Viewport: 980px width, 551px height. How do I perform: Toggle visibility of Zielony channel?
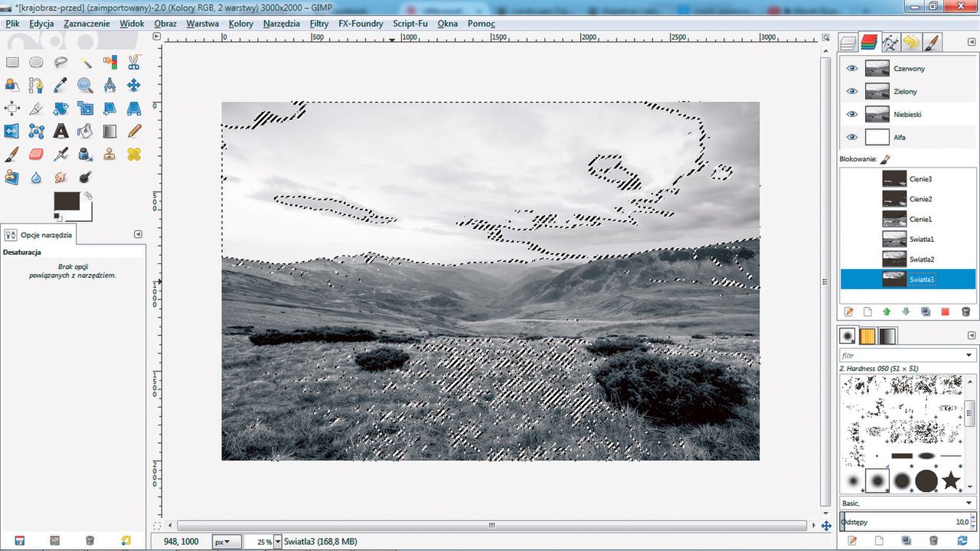(x=851, y=91)
